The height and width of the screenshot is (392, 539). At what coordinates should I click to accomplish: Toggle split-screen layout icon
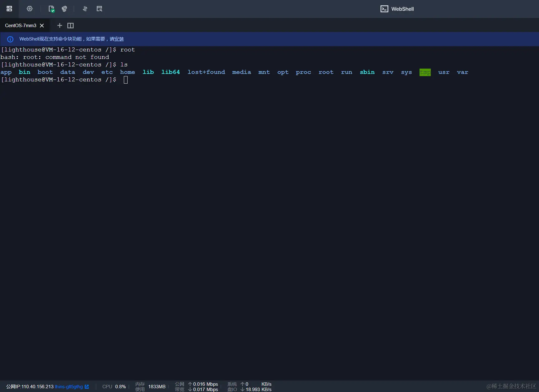click(x=70, y=26)
